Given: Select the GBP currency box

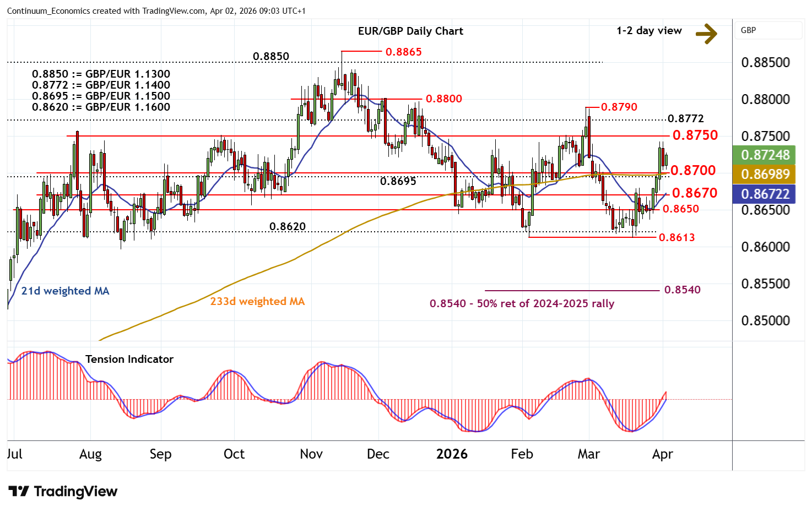Looking at the screenshot, I should tap(768, 30).
